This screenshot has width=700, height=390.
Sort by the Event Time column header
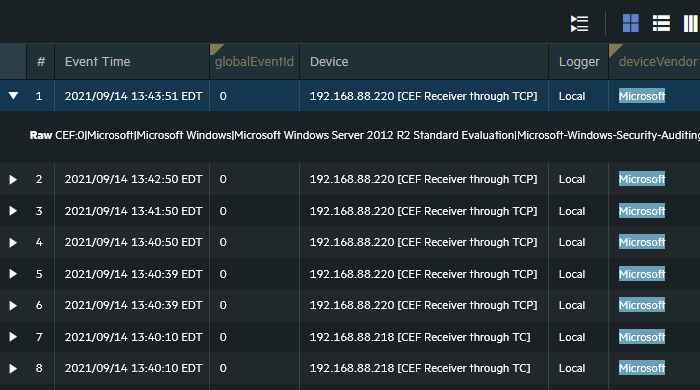coord(132,62)
